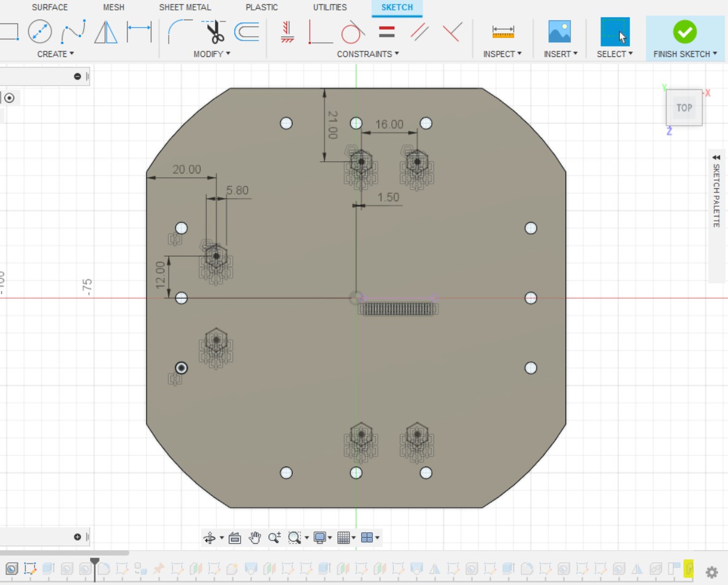The width and height of the screenshot is (728, 585).
Task: Apply the Equal constraint
Action: click(386, 32)
